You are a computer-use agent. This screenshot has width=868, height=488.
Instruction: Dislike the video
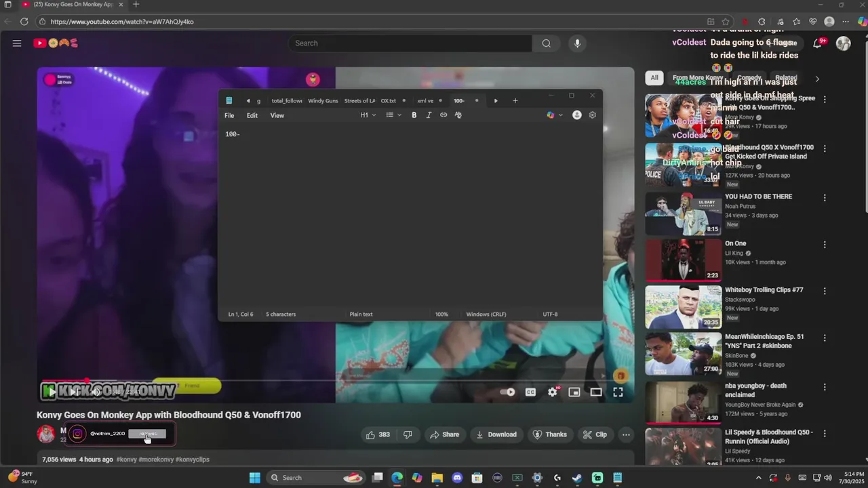coord(408,434)
